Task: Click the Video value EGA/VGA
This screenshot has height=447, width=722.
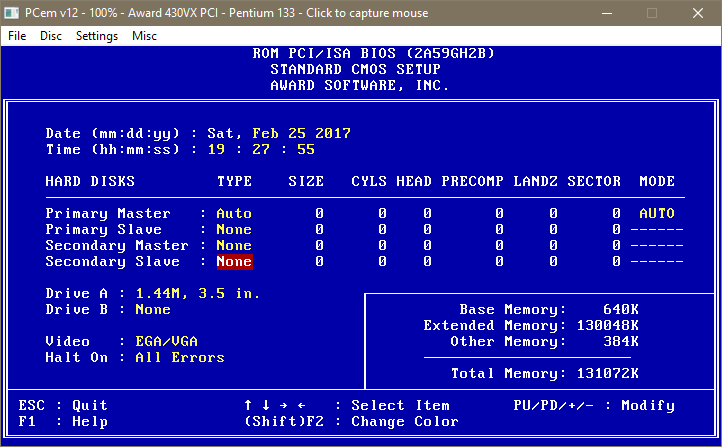Action: (x=167, y=341)
